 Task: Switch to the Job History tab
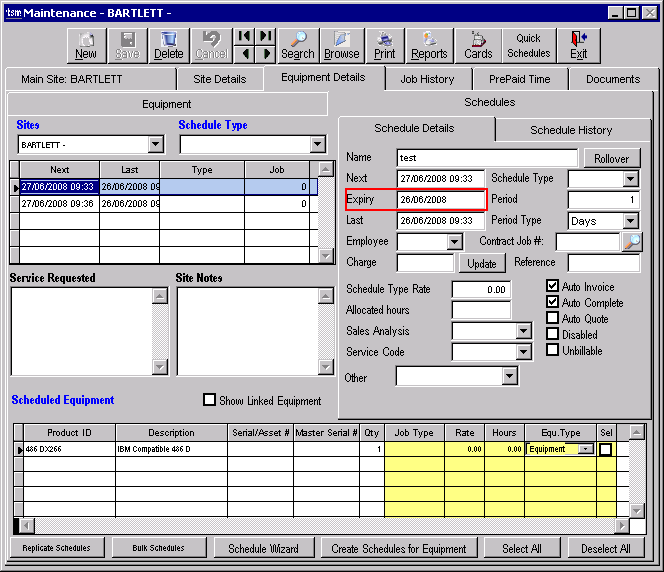click(427, 79)
